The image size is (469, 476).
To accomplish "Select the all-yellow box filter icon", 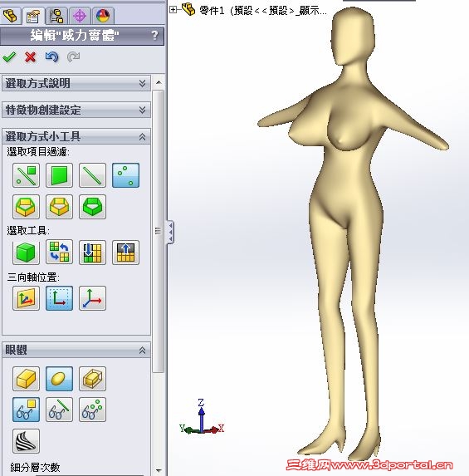I will tap(59, 207).
